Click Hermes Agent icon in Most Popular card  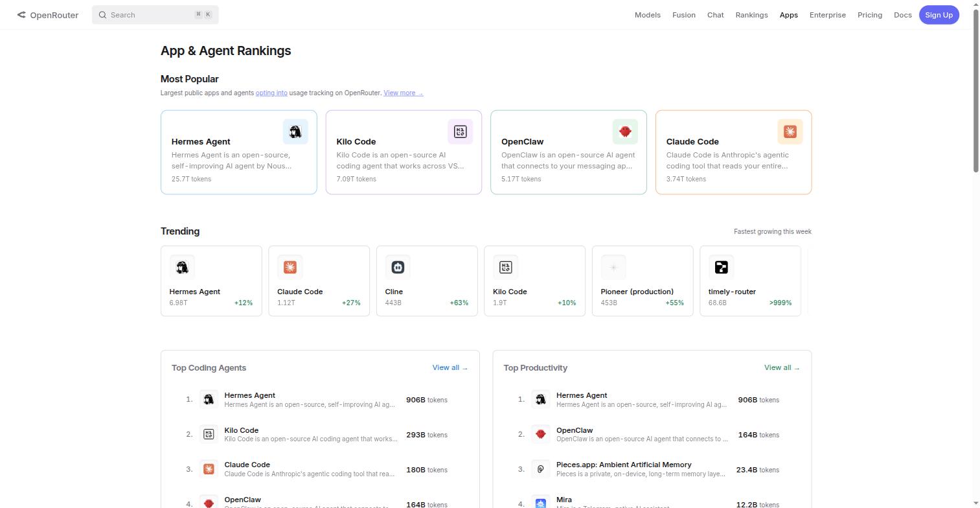(x=295, y=132)
